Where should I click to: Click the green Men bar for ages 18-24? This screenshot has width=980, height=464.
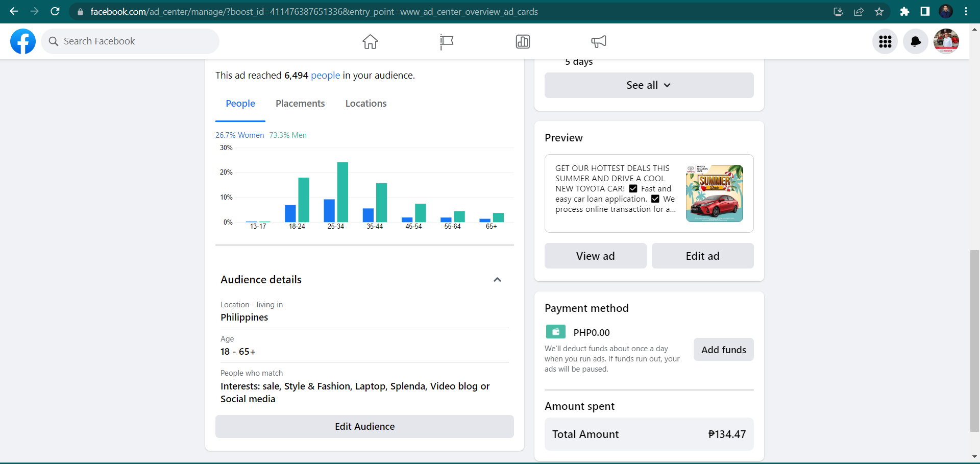[304, 200]
